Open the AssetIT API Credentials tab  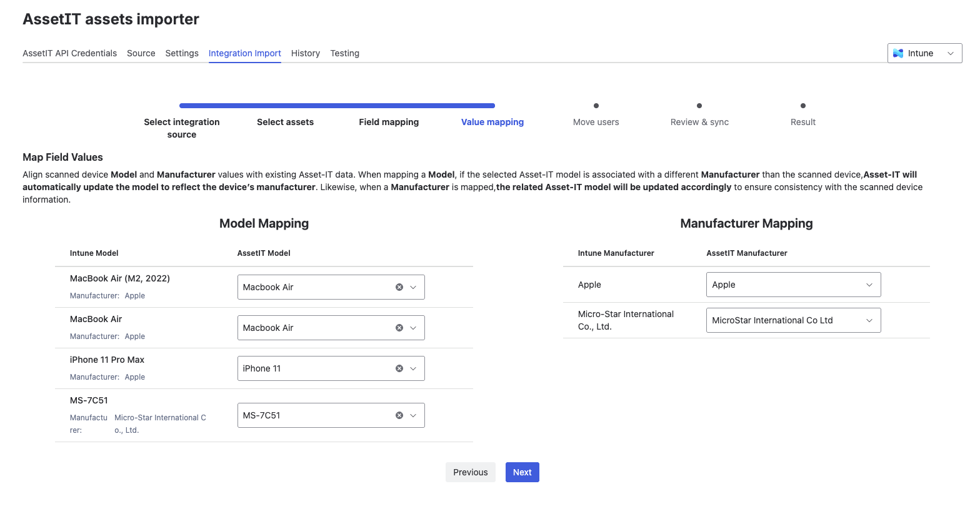click(69, 53)
